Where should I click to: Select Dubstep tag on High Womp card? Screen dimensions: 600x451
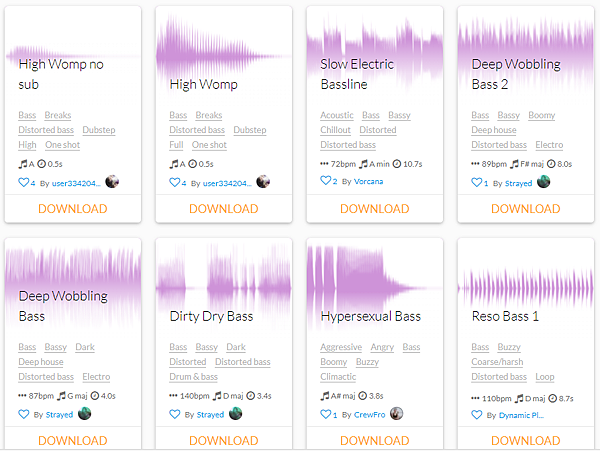tap(250, 130)
